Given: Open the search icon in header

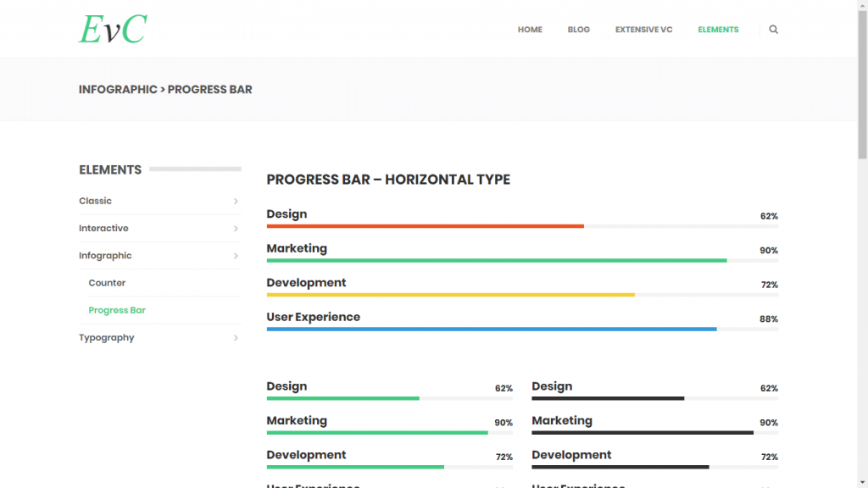Looking at the screenshot, I should (773, 30).
